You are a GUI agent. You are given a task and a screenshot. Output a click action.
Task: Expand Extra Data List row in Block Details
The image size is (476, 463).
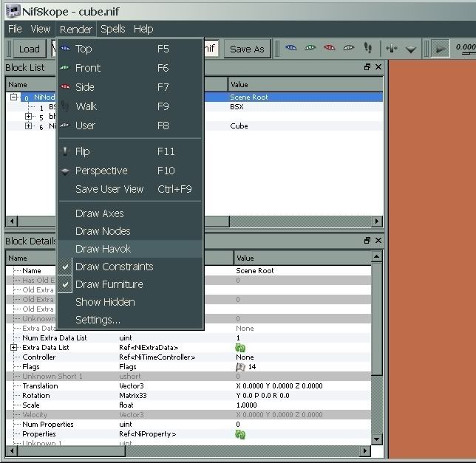pos(14,348)
